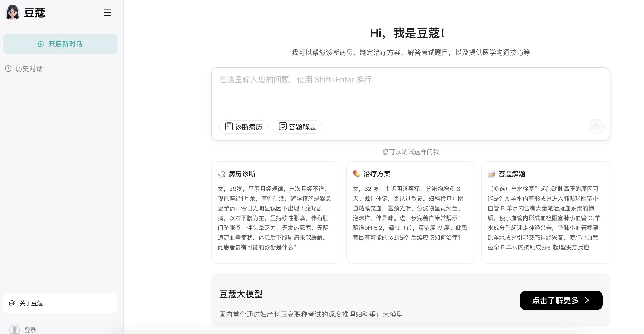Image resolution: width=644 pixels, height=334 pixels.
Task: Click 点击了解更多 button
Action: pyautogui.click(x=561, y=300)
